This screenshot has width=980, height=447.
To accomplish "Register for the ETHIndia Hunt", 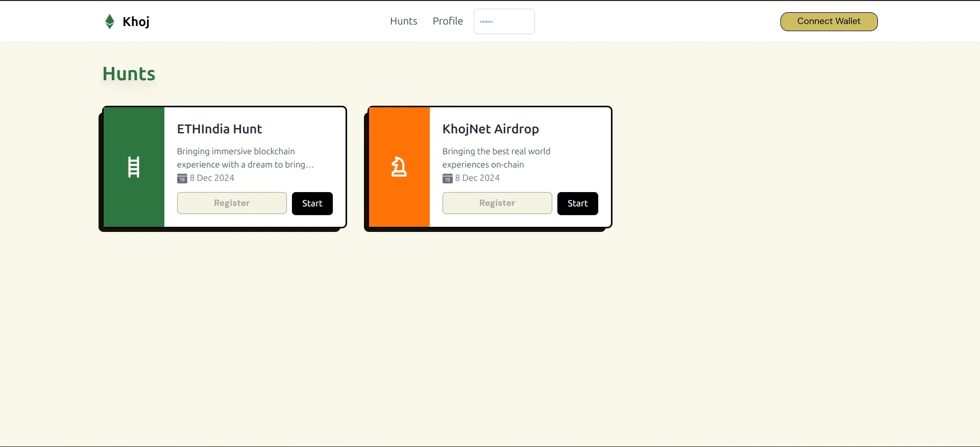I will pyautogui.click(x=232, y=203).
